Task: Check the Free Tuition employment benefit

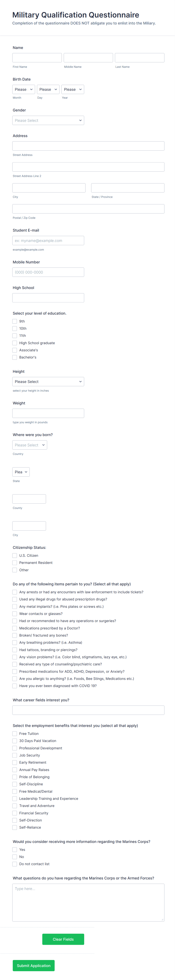Action: pos(14,734)
